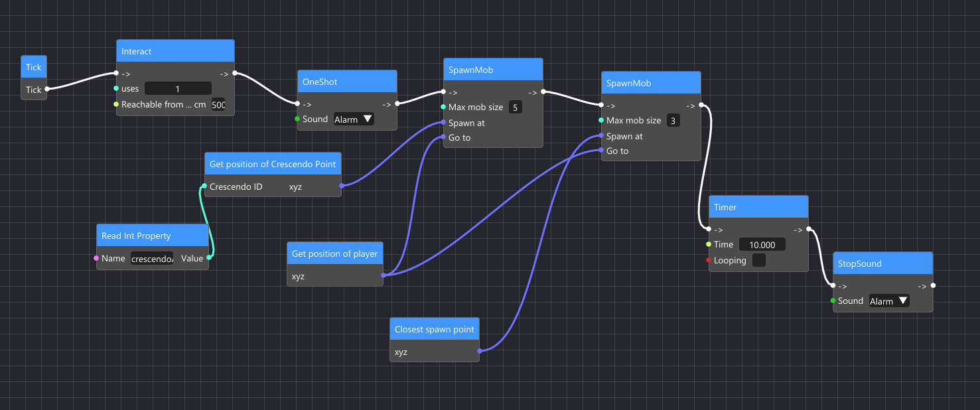Click the Crescendo ID input pin
This screenshot has height=410, width=980.
tap(204, 186)
